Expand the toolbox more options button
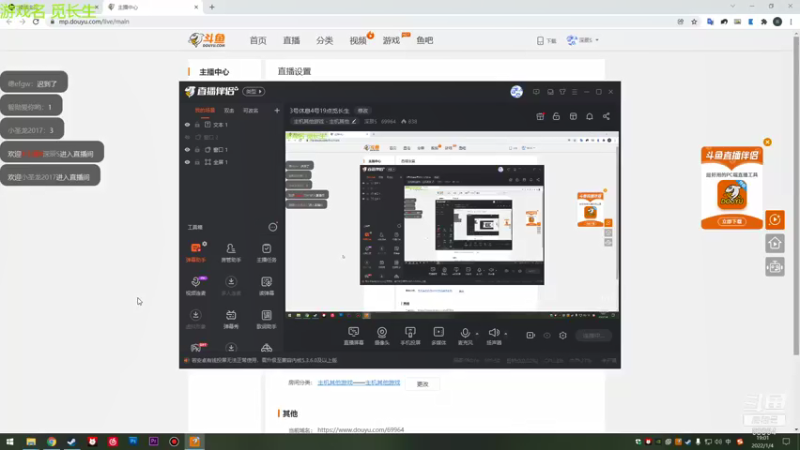 [273, 227]
